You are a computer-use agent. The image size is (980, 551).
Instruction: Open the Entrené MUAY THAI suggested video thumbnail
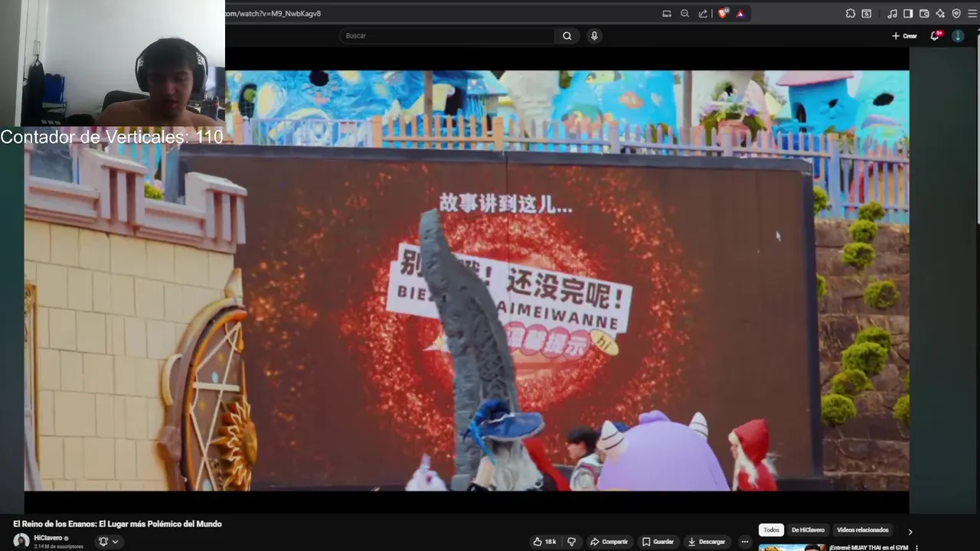tap(792, 547)
